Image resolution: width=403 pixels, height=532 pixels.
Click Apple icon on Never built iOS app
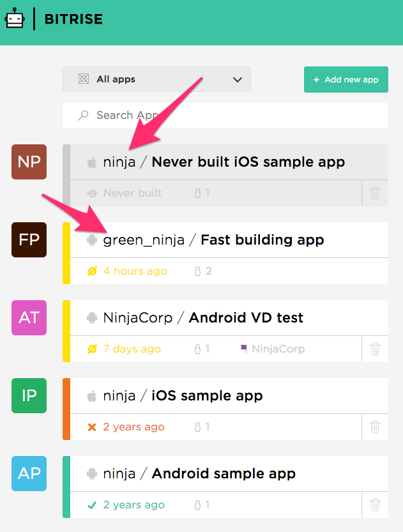pyautogui.click(x=91, y=162)
